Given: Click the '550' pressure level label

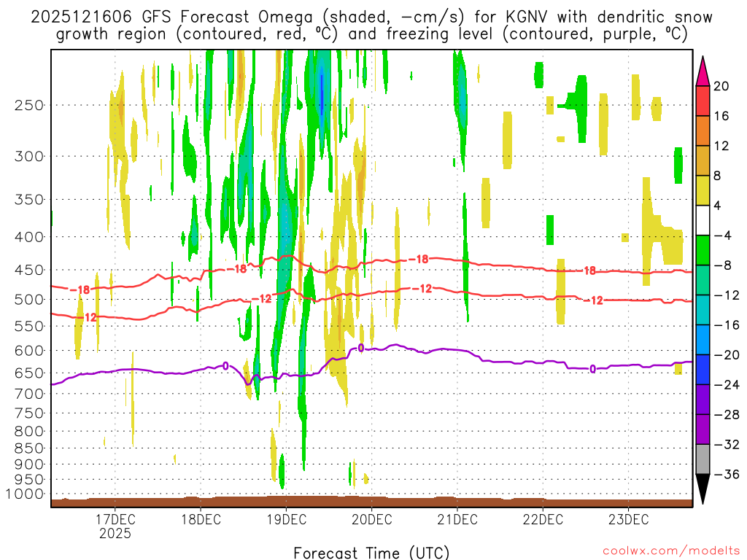Looking at the screenshot, I should [x=29, y=326].
